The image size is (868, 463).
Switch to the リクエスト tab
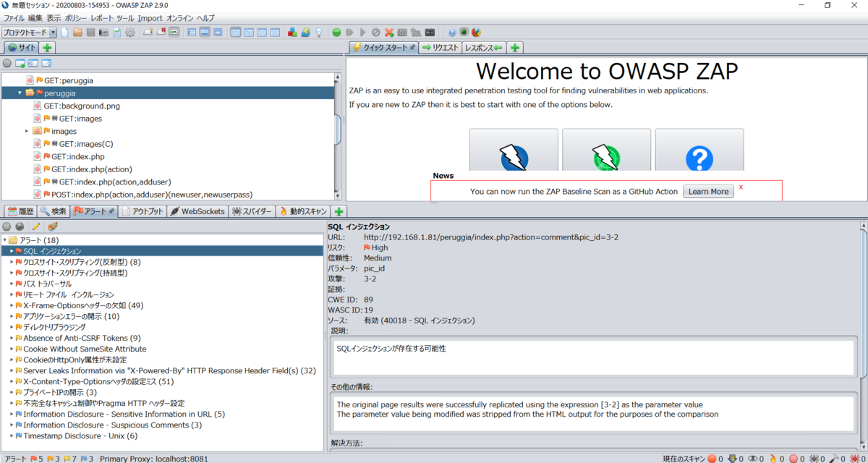(440, 48)
